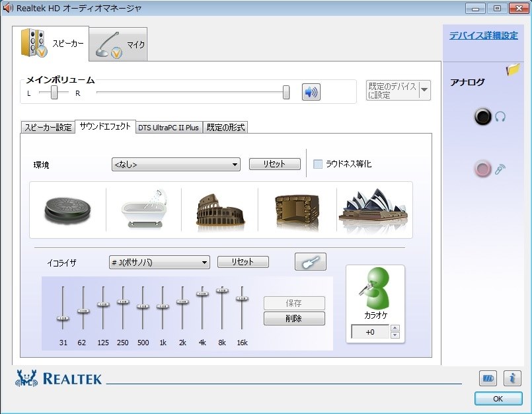Open the battery power management icon
This screenshot has height=414, width=532.
click(488, 378)
